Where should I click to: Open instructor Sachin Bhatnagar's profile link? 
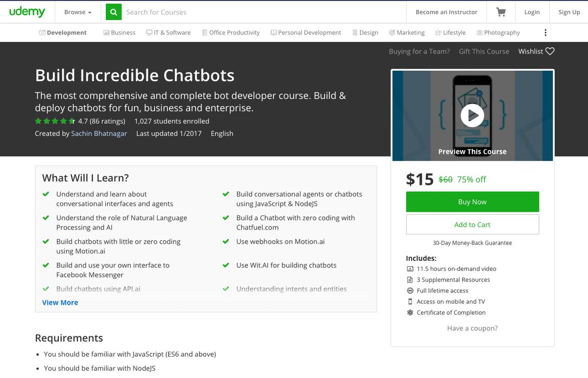coord(99,133)
